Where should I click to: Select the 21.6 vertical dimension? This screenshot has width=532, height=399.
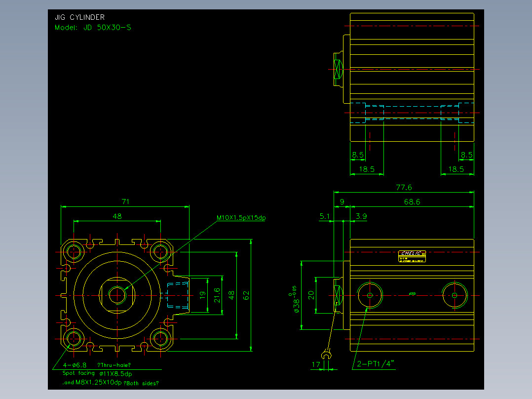click(x=217, y=295)
